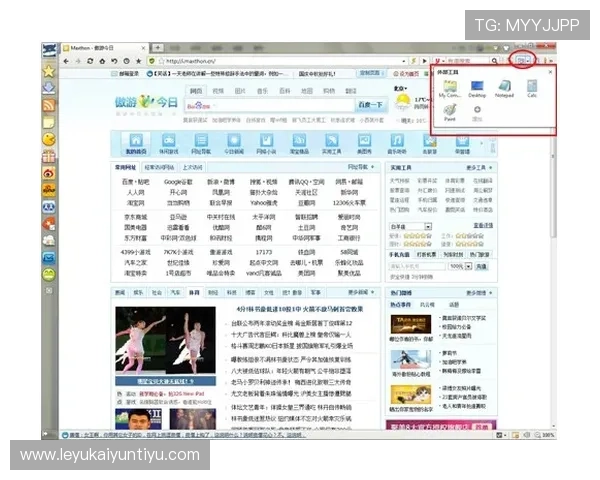The image size is (600, 480).
Task: Select the 视频 search tab
Action: tap(218, 91)
